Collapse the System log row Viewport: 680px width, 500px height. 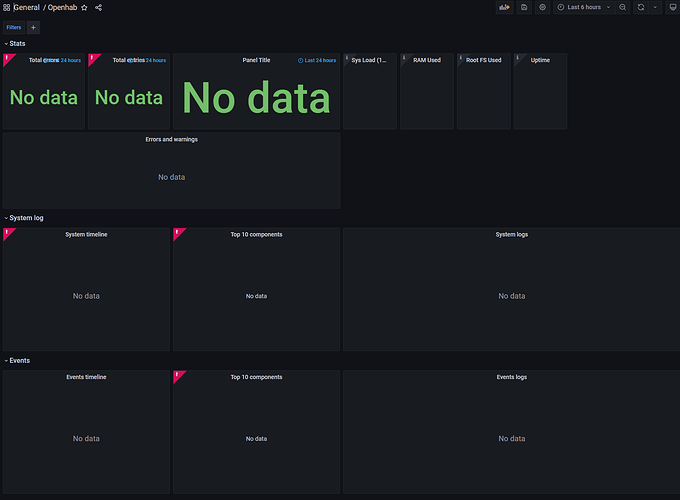tap(24, 217)
